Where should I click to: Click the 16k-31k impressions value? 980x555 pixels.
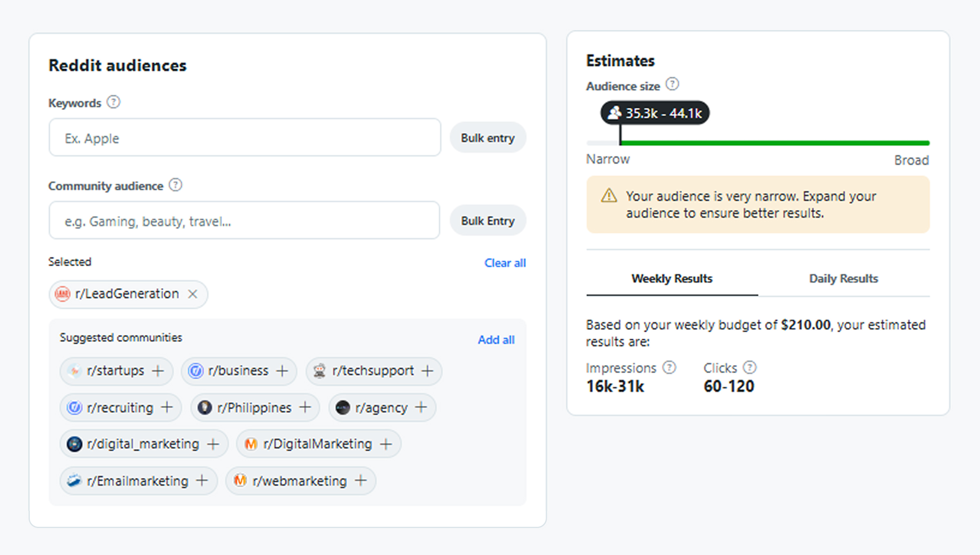tap(615, 386)
